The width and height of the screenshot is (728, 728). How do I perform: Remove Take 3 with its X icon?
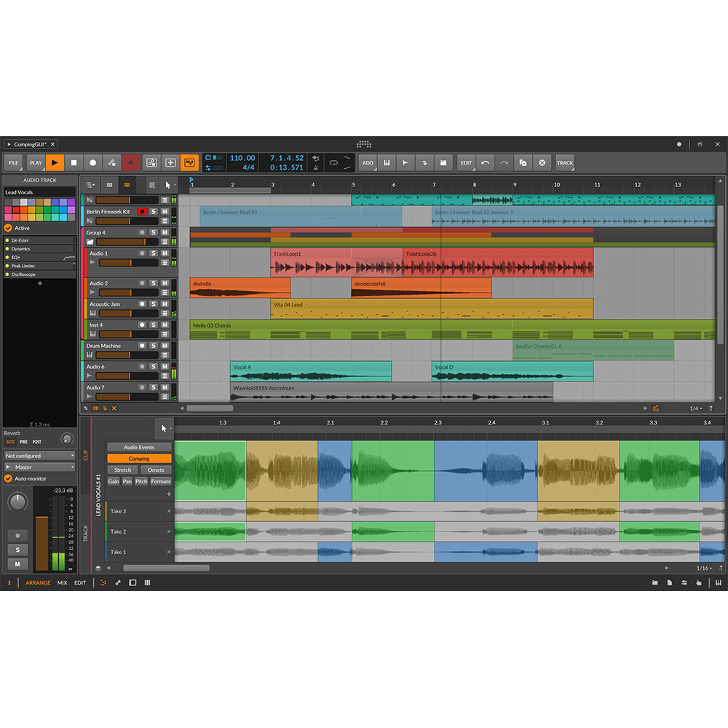tap(169, 511)
